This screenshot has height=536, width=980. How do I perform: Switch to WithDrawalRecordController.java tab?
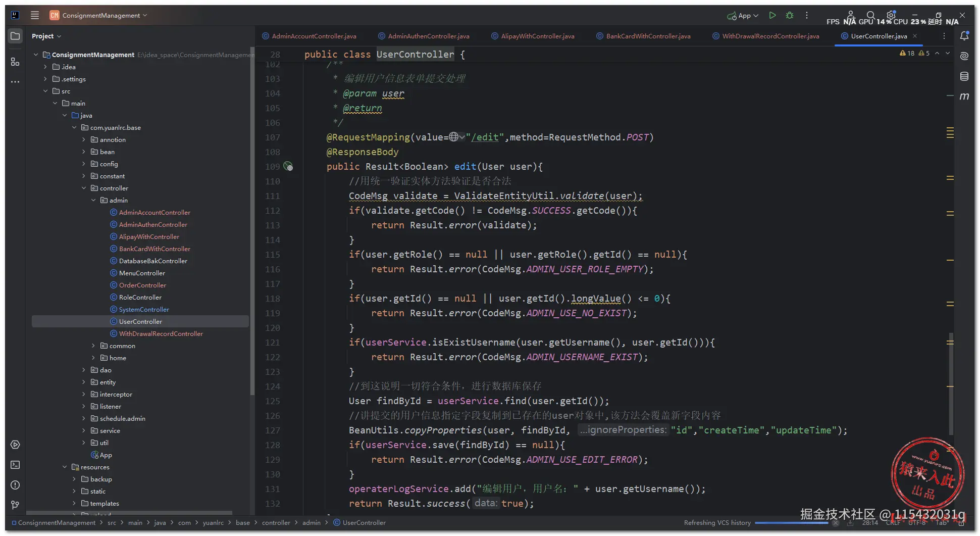coord(766,36)
